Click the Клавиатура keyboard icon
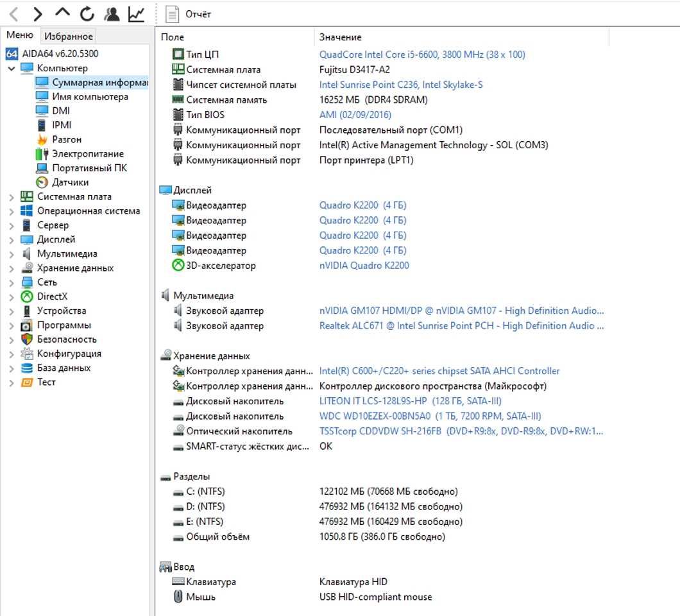 178,581
